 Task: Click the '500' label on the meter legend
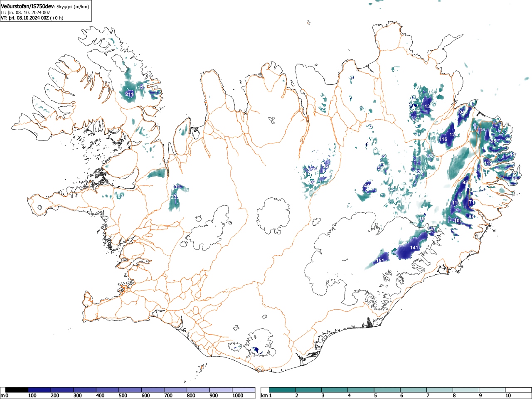[123, 396]
